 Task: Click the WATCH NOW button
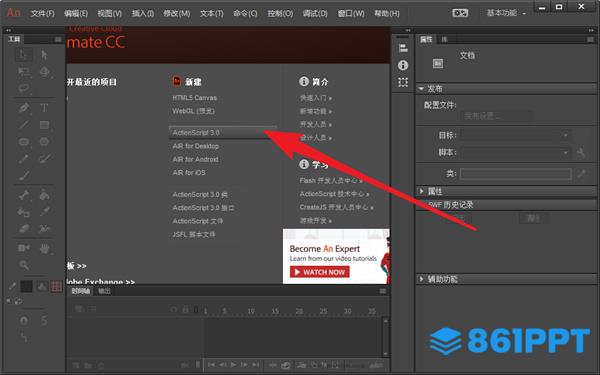pyautogui.click(x=320, y=272)
